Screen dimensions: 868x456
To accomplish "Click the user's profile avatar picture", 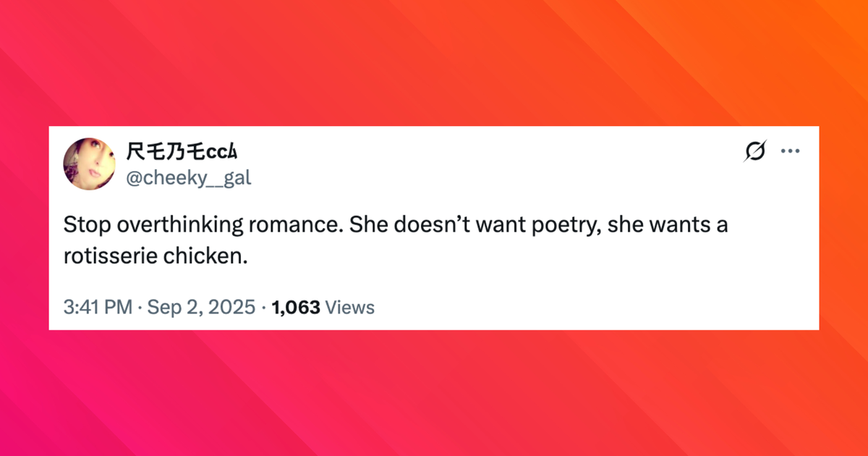I will 90,164.
